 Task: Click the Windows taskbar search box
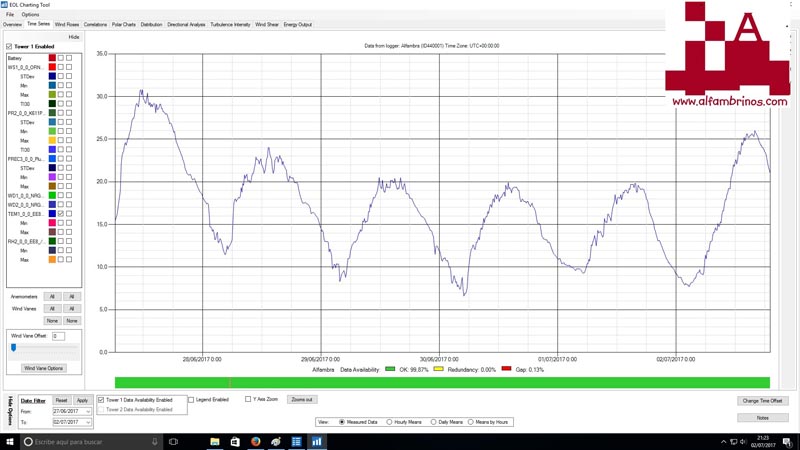[91, 442]
